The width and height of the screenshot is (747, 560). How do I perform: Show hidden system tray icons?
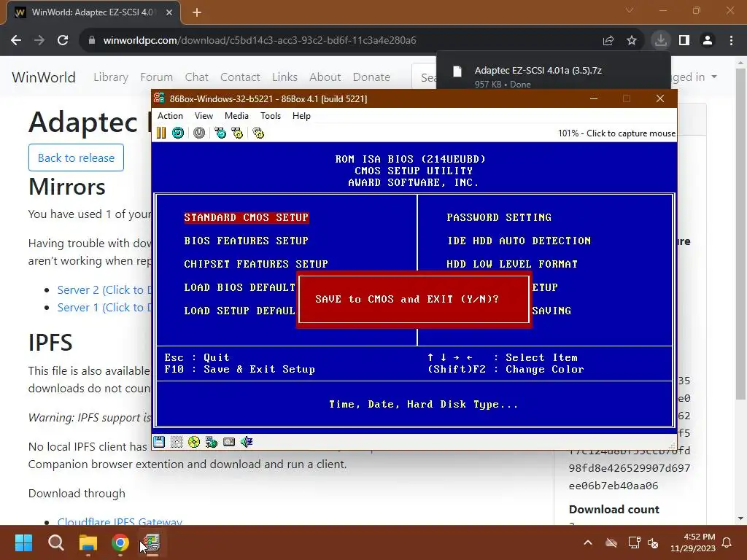click(x=588, y=542)
